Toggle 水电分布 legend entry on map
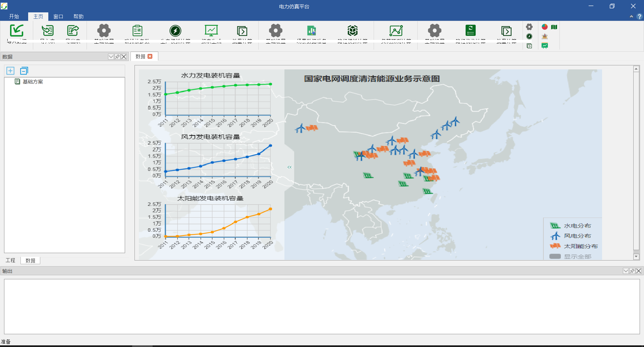The image size is (644, 347). point(571,226)
